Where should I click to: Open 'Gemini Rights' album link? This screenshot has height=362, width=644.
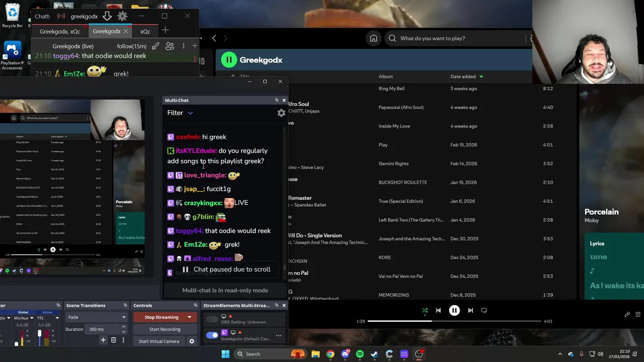click(x=393, y=163)
